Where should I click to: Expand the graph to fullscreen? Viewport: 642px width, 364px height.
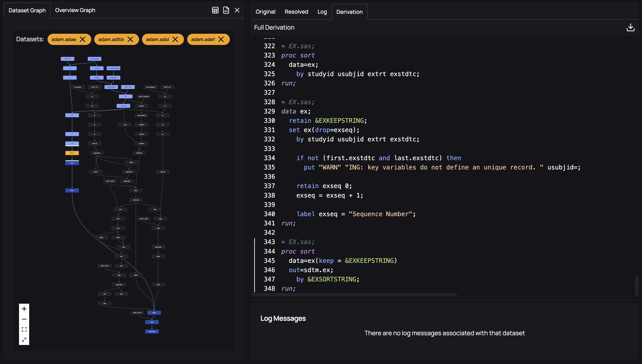[24, 340]
